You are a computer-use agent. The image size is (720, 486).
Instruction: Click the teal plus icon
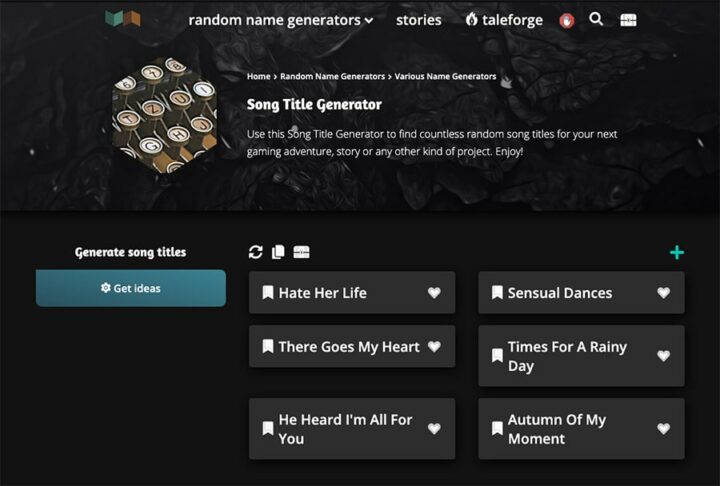click(677, 252)
